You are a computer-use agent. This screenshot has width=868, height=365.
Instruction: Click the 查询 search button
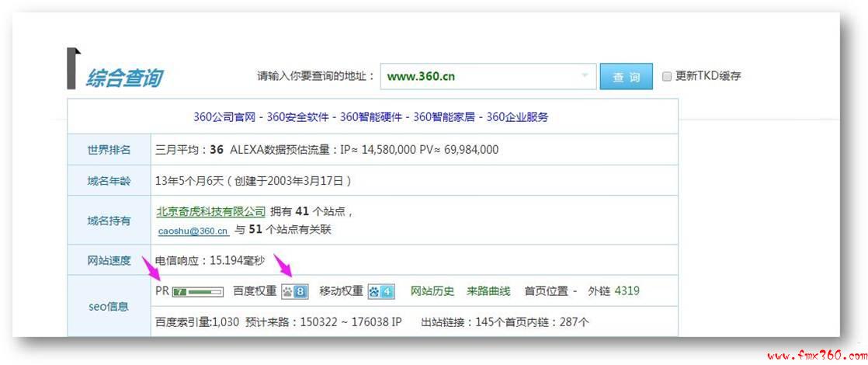click(626, 76)
